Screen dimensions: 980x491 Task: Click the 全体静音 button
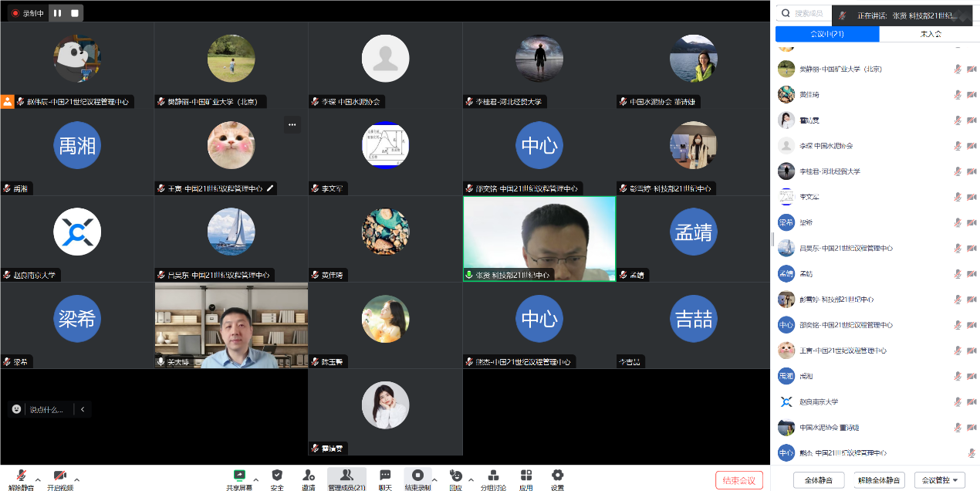point(819,480)
